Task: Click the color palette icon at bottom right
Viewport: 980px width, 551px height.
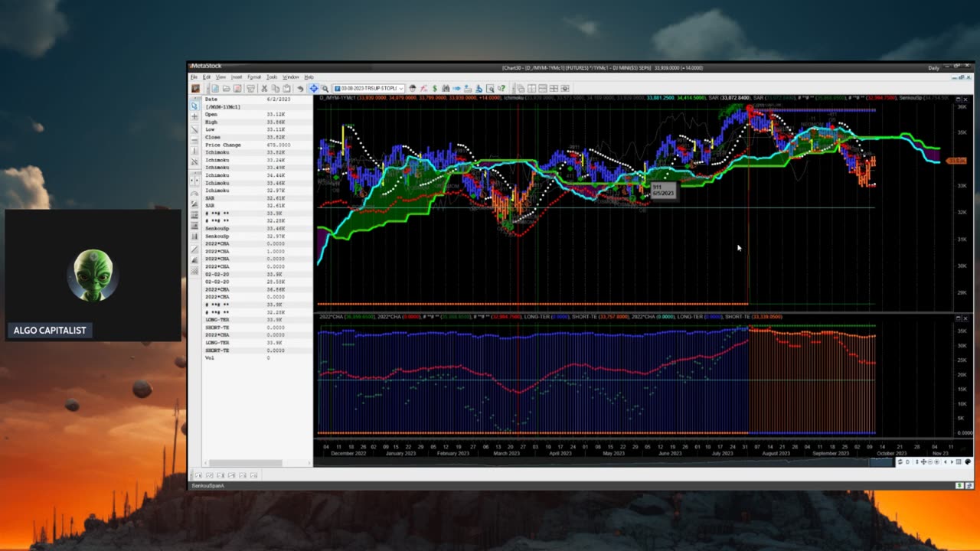Action: 968,461
